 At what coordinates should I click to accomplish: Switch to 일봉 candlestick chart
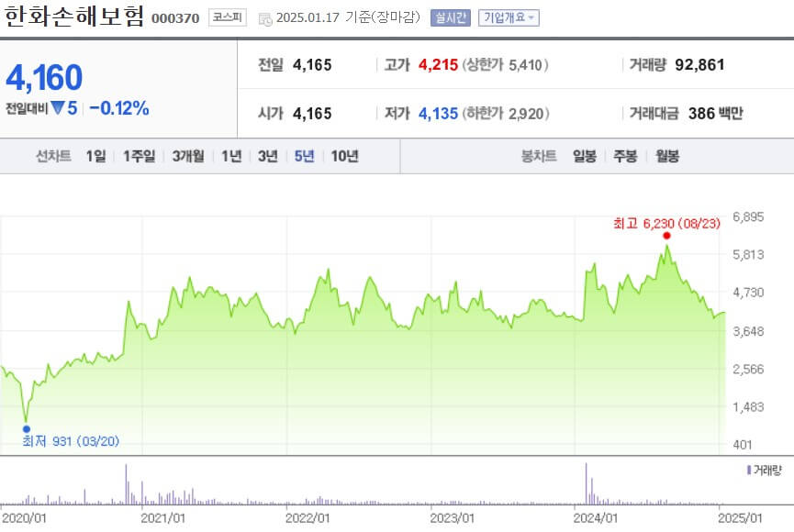pos(585,156)
